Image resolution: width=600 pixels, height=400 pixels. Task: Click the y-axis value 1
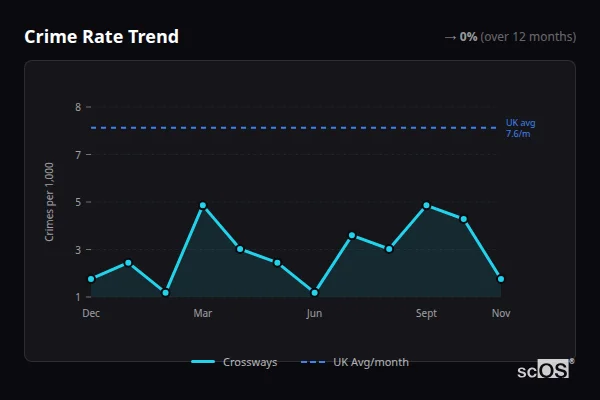[x=78, y=297]
